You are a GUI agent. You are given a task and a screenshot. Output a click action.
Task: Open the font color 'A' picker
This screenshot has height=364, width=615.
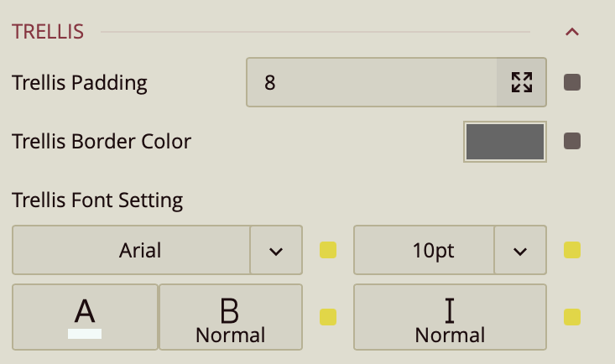click(85, 317)
